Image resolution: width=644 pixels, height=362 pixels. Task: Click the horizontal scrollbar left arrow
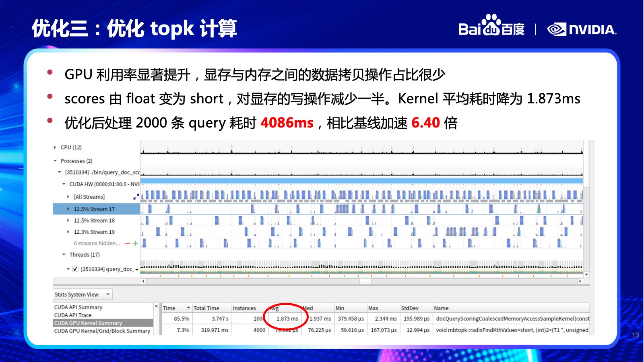144,281
